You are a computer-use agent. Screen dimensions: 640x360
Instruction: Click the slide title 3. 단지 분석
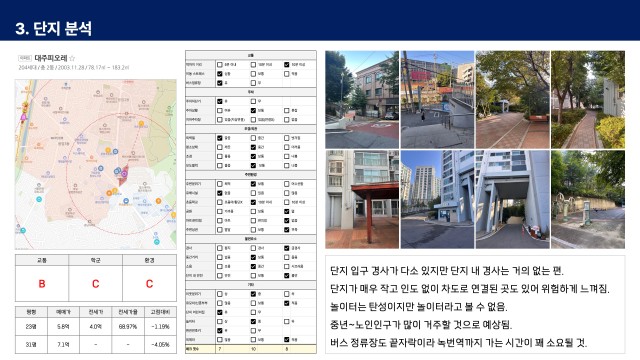53,29
